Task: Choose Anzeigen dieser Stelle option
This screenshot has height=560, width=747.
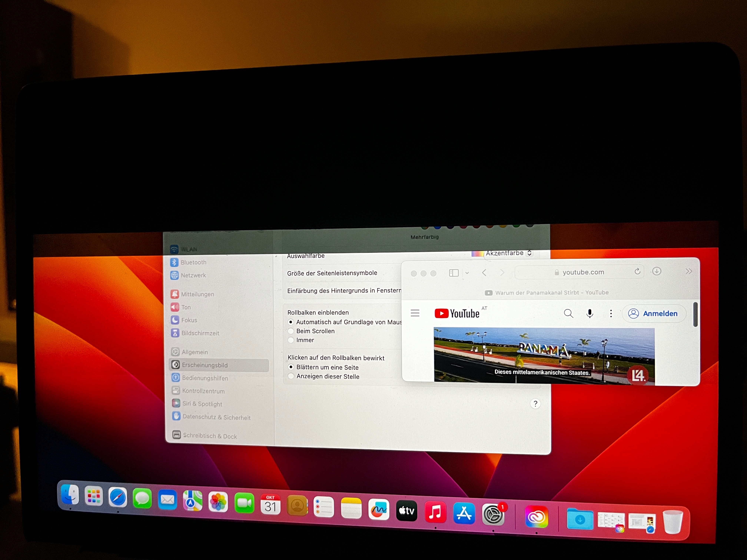Action: tap(291, 376)
